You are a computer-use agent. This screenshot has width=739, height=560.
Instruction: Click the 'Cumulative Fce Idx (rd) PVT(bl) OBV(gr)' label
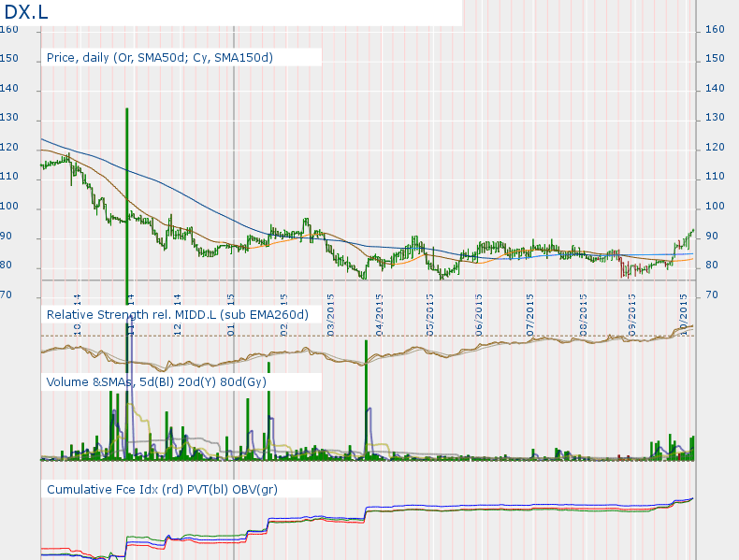[x=162, y=489]
